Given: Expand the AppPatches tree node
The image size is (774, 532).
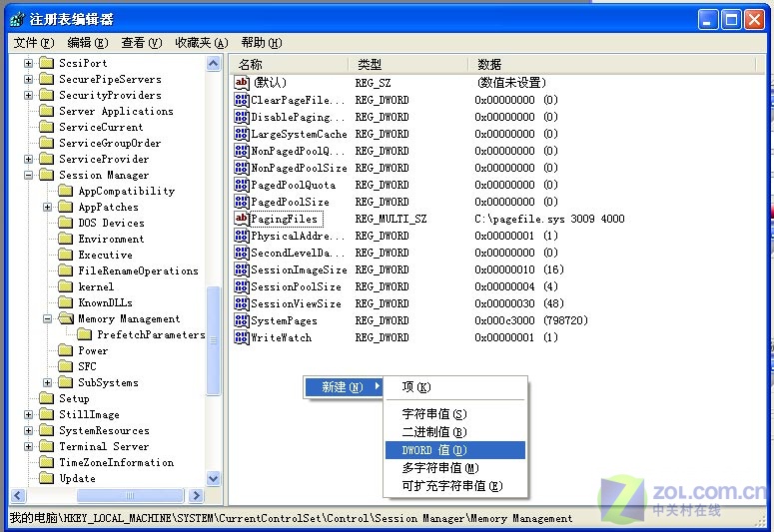Looking at the screenshot, I should click(x=47, y=207).
